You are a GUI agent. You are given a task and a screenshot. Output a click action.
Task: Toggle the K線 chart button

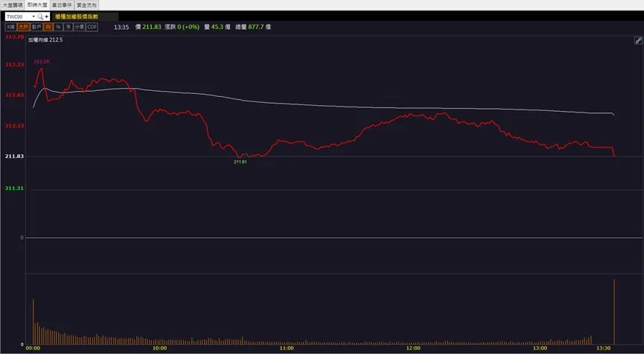point(10,27)
